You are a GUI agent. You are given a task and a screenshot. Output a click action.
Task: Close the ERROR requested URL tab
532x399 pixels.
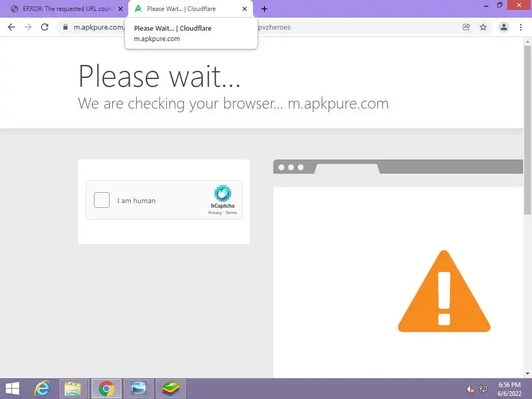[121, 9]
